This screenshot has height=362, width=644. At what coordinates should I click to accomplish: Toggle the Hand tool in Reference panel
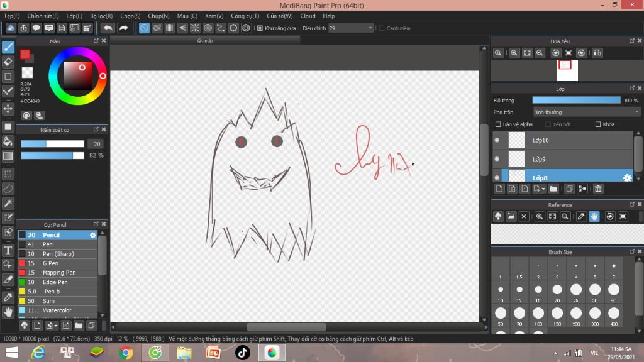594,216
